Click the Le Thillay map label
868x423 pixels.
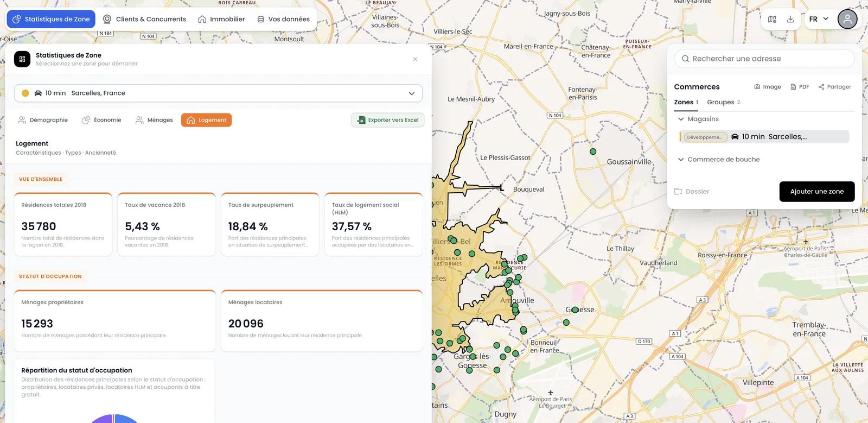click(620, 249)
